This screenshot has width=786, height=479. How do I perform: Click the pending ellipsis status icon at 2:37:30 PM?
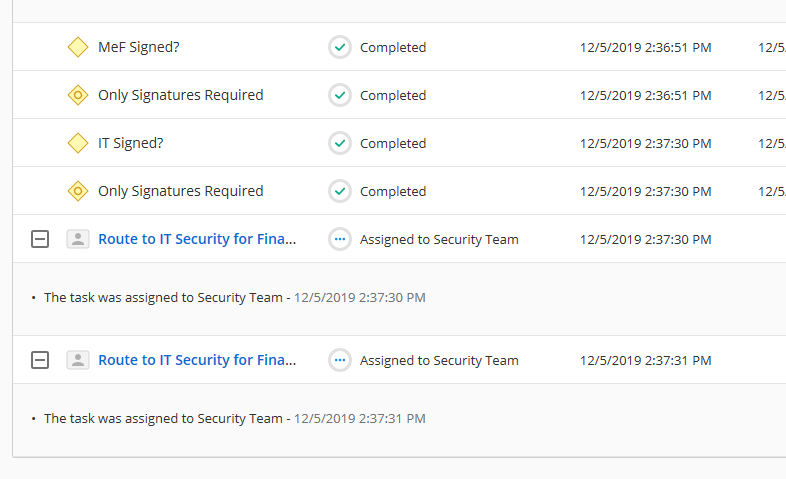pos(340,239)
